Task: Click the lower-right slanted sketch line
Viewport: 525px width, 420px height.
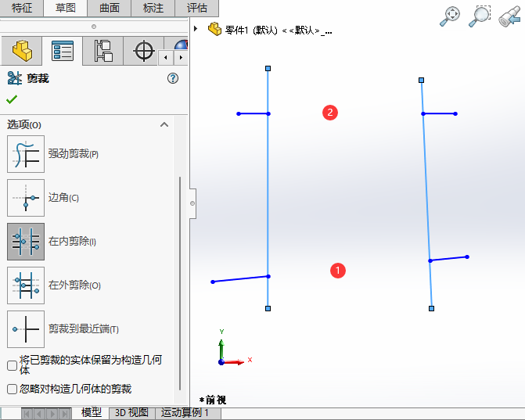Action: (x=448, y=259)
